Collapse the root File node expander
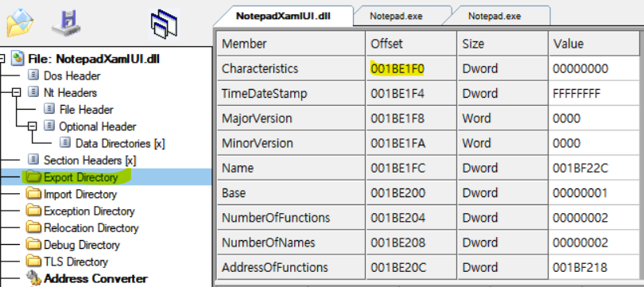 coord(2,59)
